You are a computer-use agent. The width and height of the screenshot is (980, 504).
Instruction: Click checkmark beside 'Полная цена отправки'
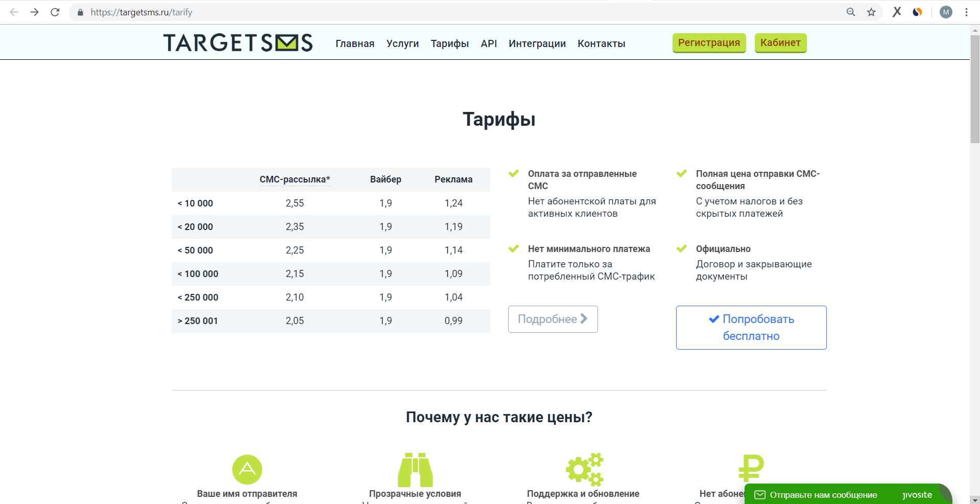[x=682, y=174]
